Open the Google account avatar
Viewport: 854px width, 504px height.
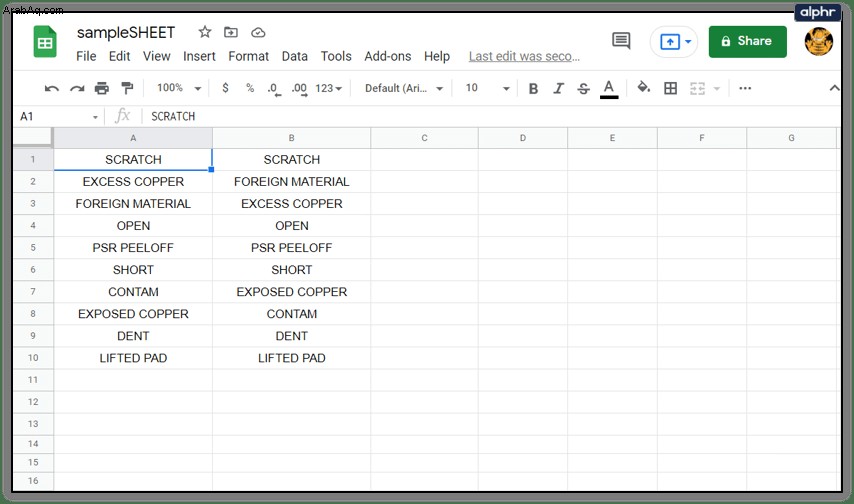[819, 41]
